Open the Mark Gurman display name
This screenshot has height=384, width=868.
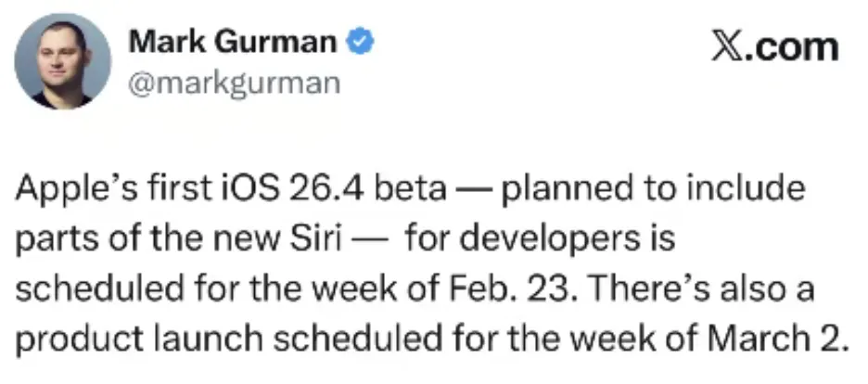(233, 42)
